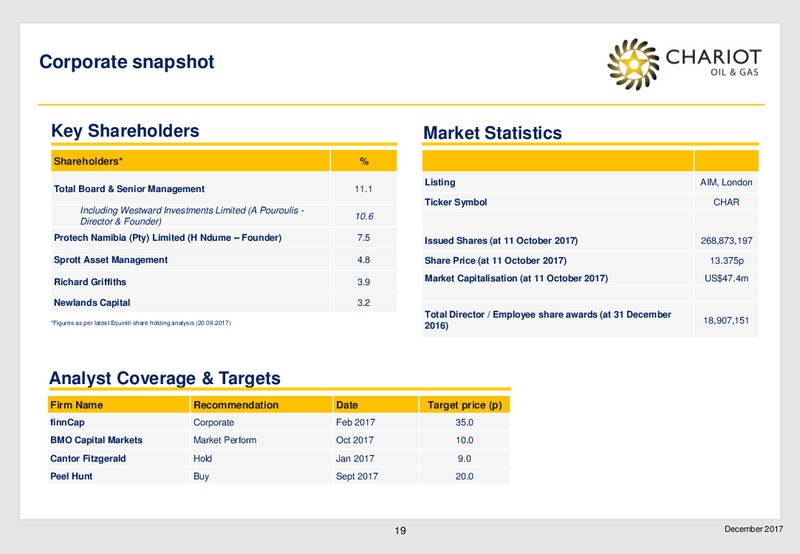Click the Equiniti share holding footnote
The width and height of the screenshot is (800, 554).
pyautogui.click(x=141, y=323)
